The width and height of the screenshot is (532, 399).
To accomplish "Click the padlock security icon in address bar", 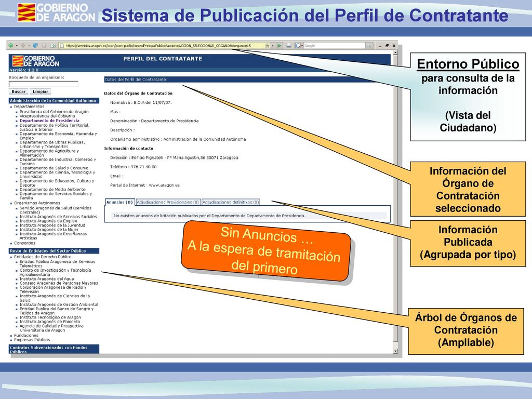I will pyautogui.click(x=268, y=46).
